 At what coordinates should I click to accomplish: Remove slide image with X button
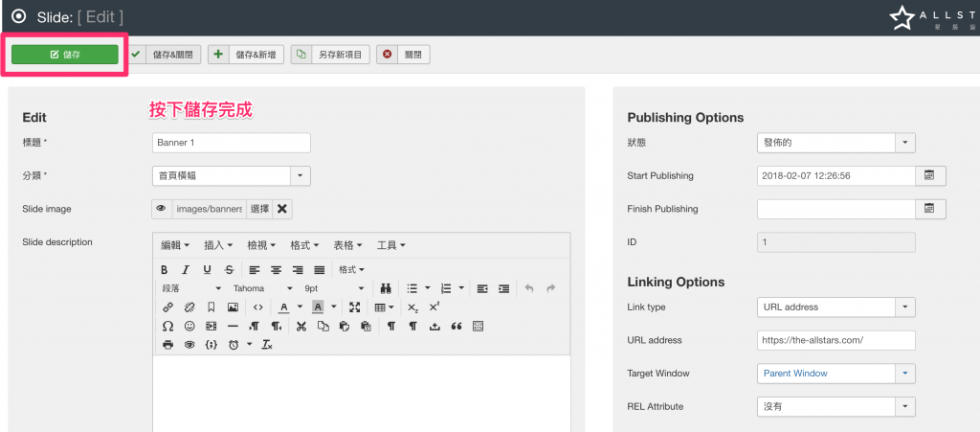(x=282, y=209)
